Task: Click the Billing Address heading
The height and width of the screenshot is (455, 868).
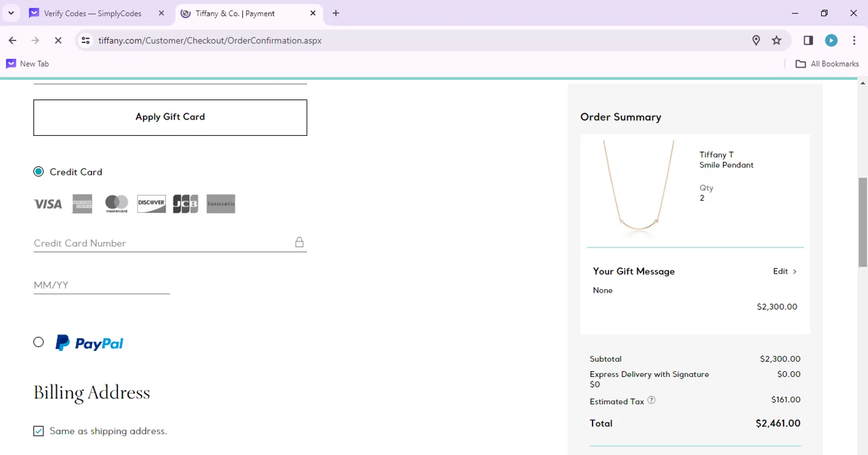Action: [91, 393]
